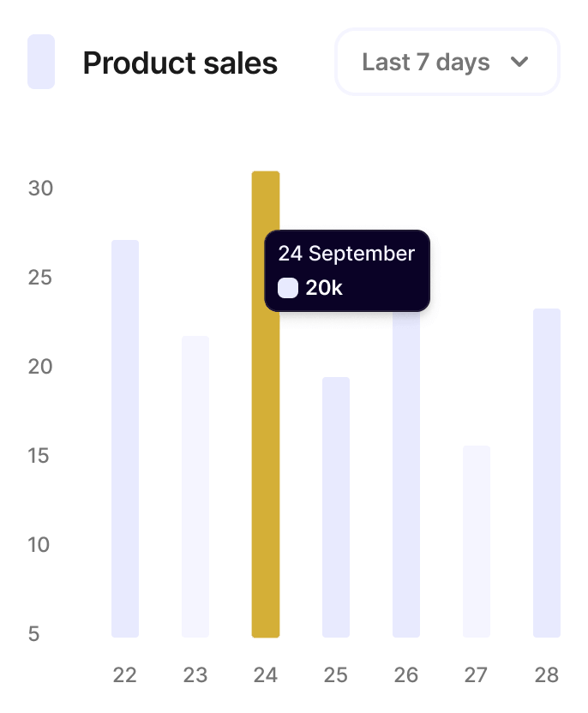Click the bar for day 28

(547, 472)
